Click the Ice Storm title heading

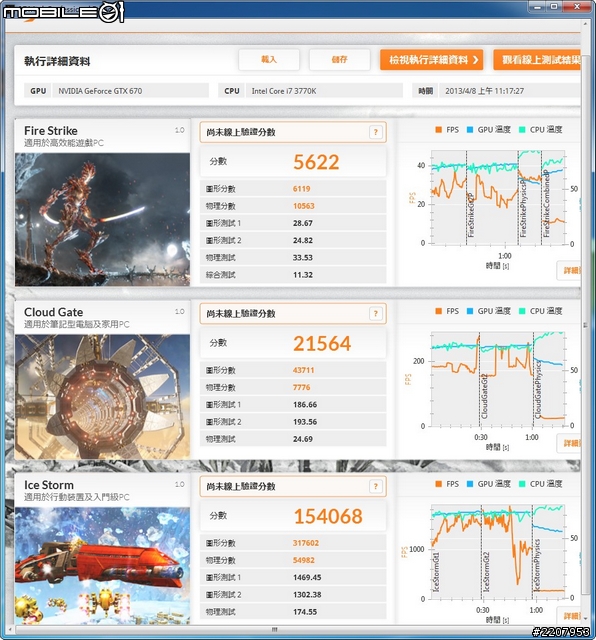(49, 485)
